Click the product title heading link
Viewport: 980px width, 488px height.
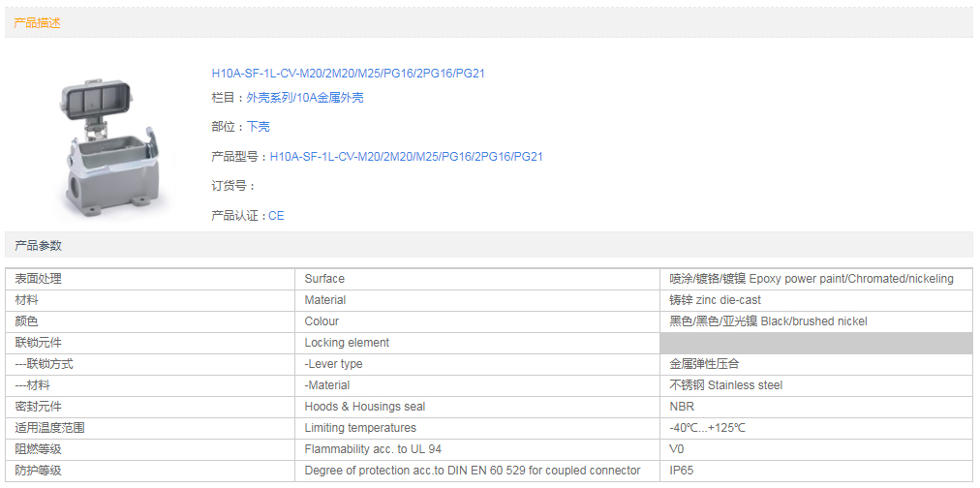click(x=348, y=74)
